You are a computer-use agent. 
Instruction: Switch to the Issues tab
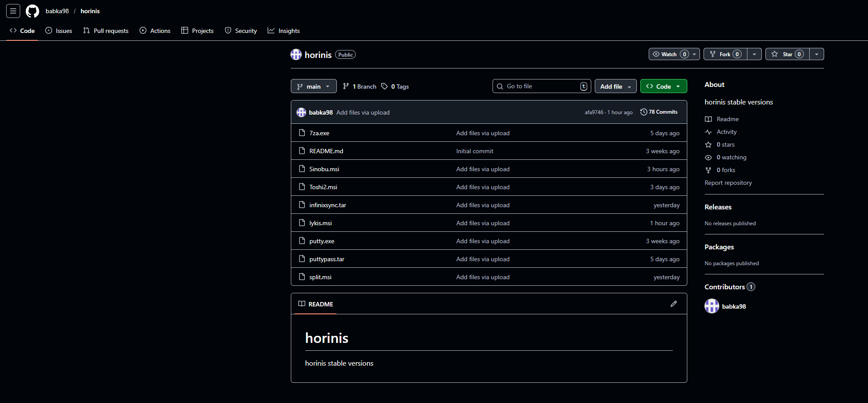point(59,31)
